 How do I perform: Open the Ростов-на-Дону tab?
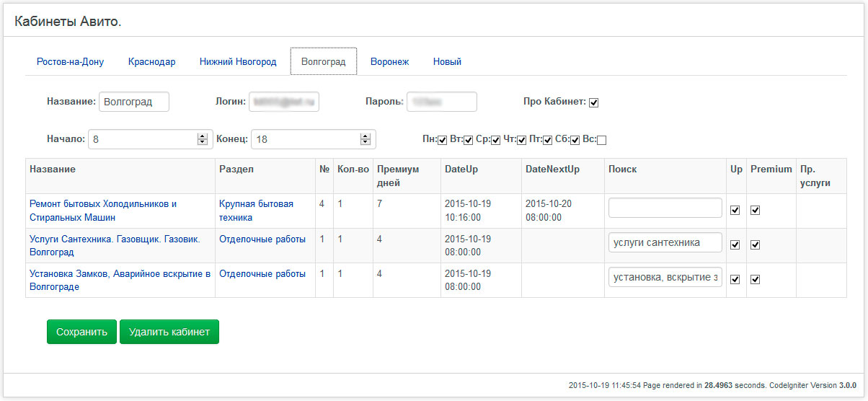coord(70,62)
